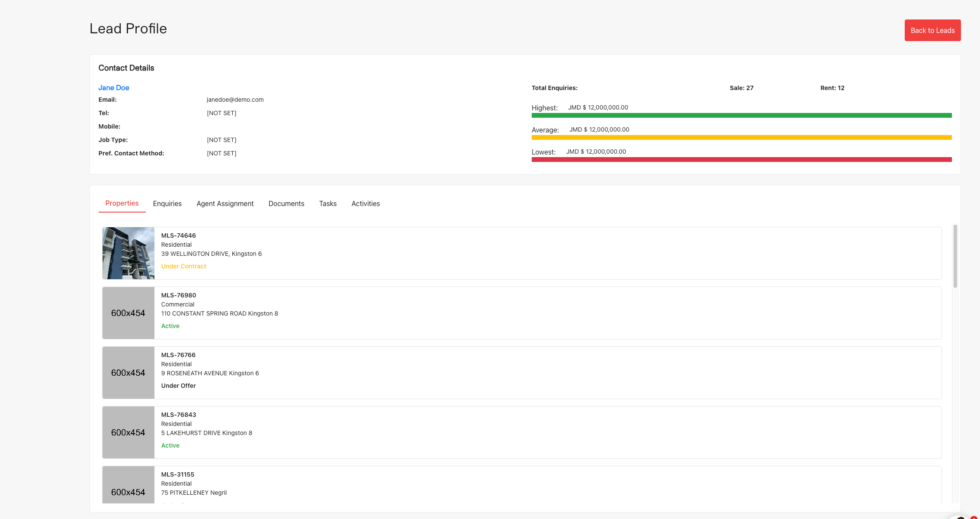This screenshot has width=980, height=519.
Task: Click the Under Contract status on MLS-74646
Action: 183,266
